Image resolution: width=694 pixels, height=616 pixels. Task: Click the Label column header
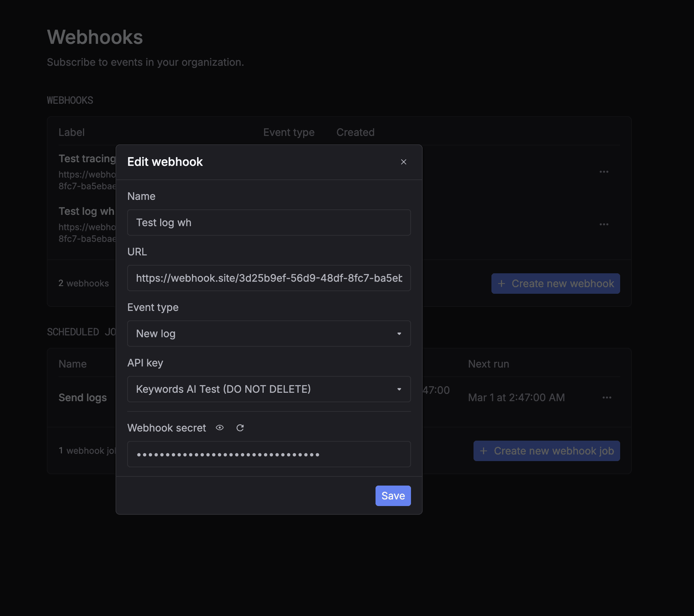click(x=72, y=132)
